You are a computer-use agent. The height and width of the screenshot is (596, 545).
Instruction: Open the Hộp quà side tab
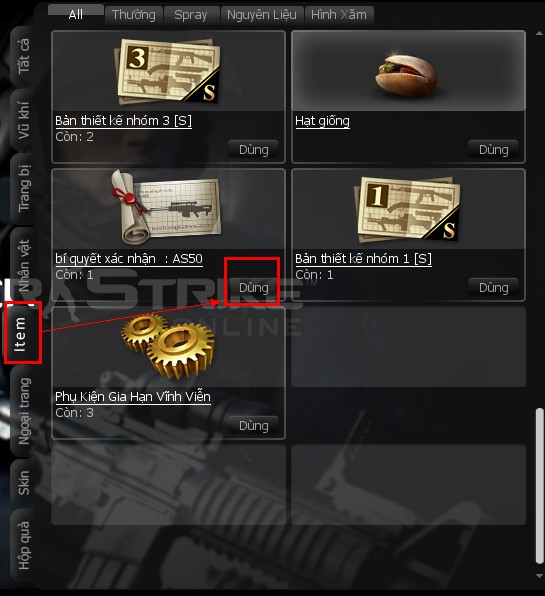click(24, 545)
